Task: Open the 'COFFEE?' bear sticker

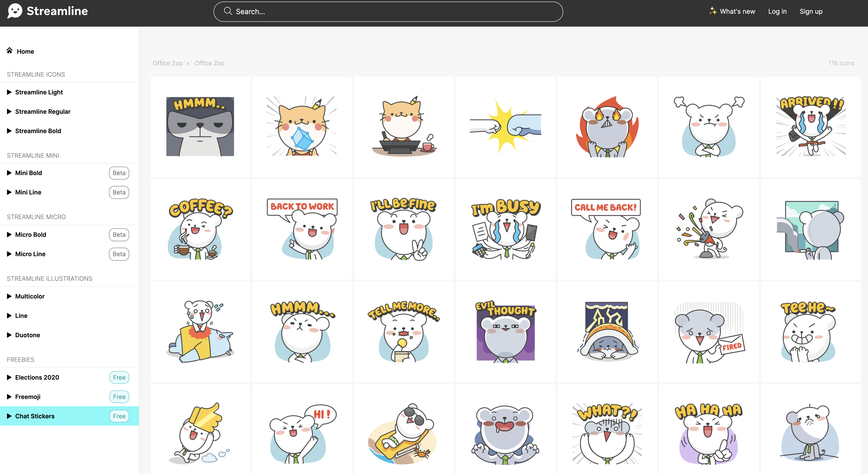Action: tap(200, 229)
